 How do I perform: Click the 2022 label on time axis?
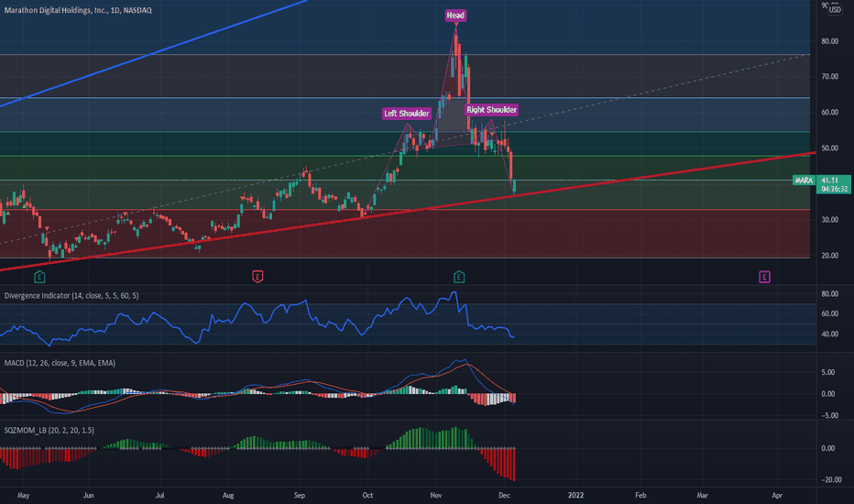click(575, 495)
